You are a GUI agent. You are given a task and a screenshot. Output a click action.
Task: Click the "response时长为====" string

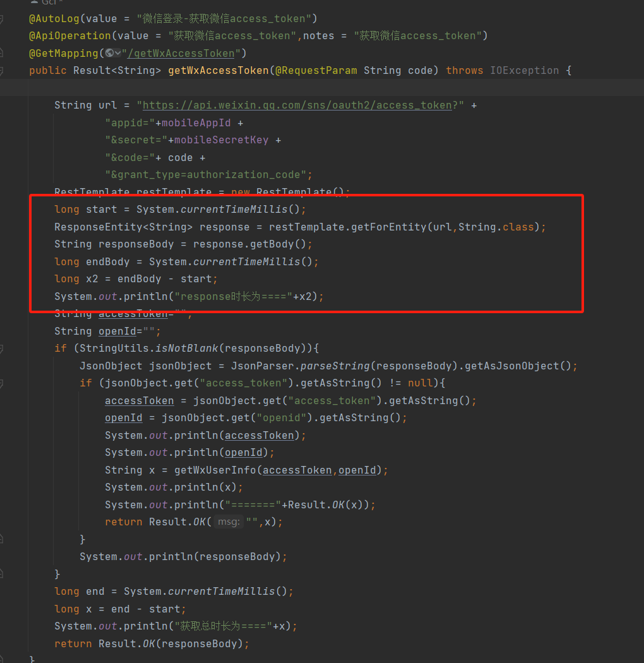234,296
